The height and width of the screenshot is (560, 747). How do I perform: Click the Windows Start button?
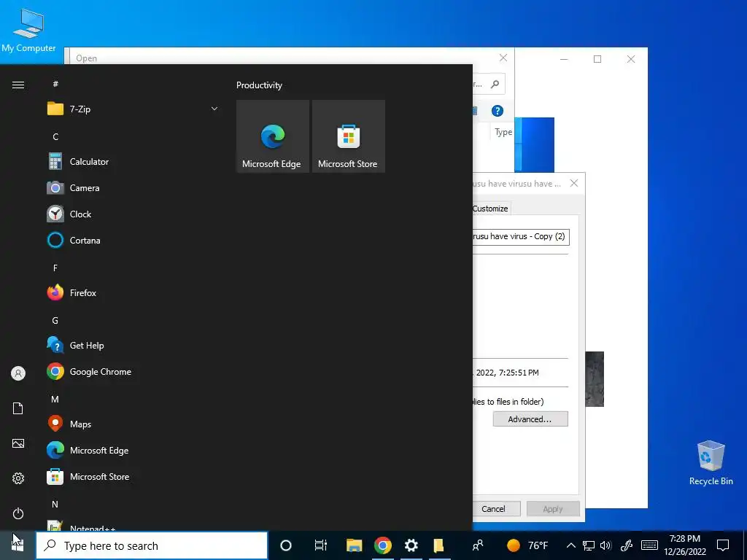click(x=18, y=545)
